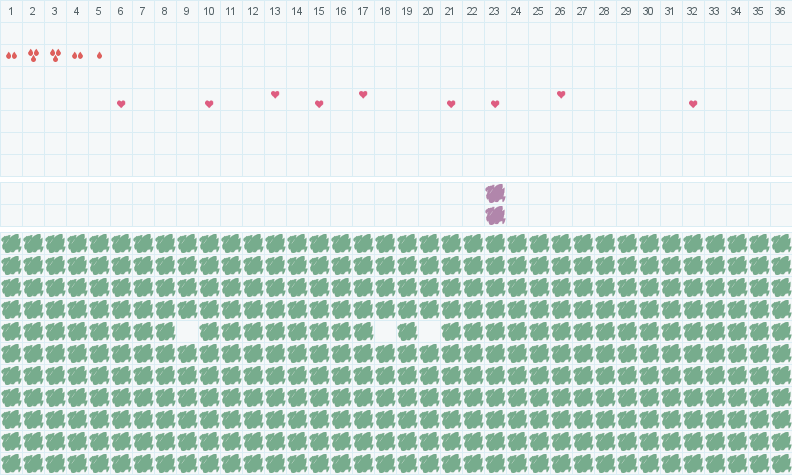
Task: Click the blank green-grid cell in column 20
Action: [x=429, y=331]
